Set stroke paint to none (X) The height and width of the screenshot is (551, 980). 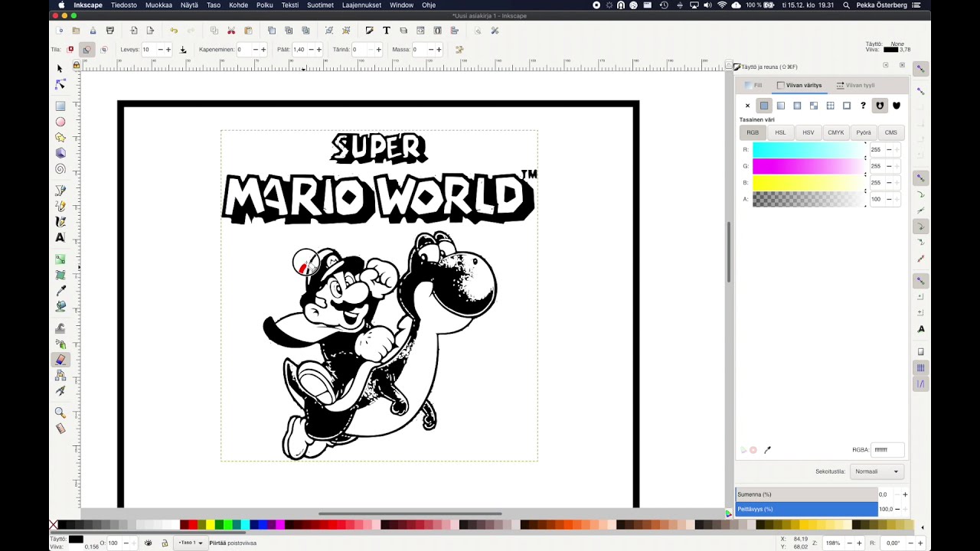click(x=748, y=106)
